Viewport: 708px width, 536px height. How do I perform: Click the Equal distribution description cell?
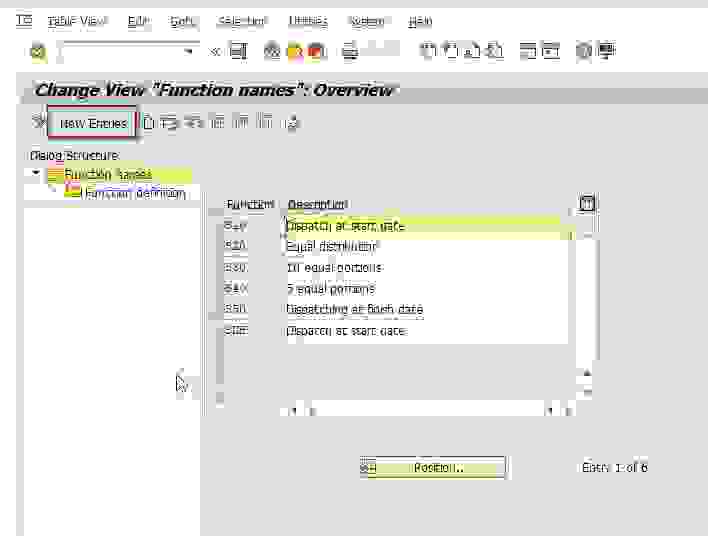point(427,247)
